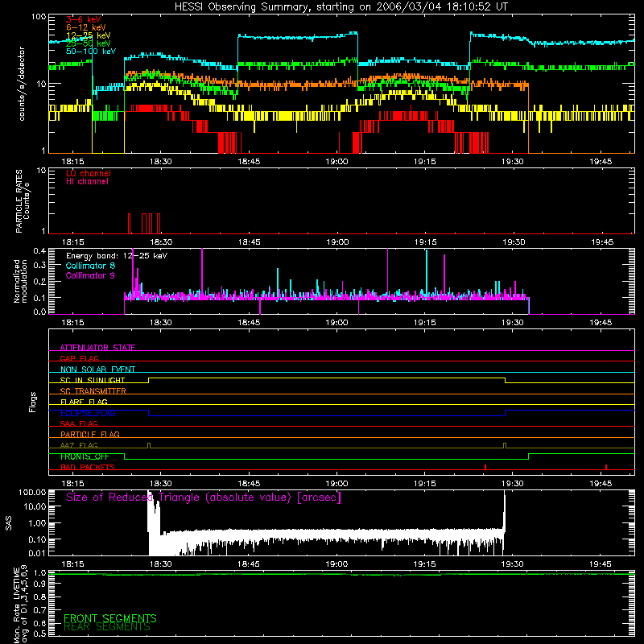Click the FLARE_FLAG label
Viewport: 644px width, 644px height.
[84, 402]
